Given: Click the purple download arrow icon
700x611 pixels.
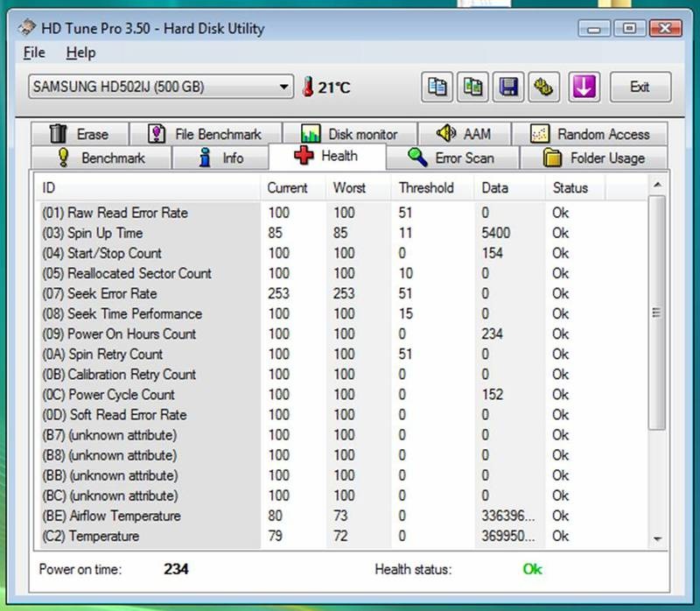Looking at the screenshot, I should [583, 87].
